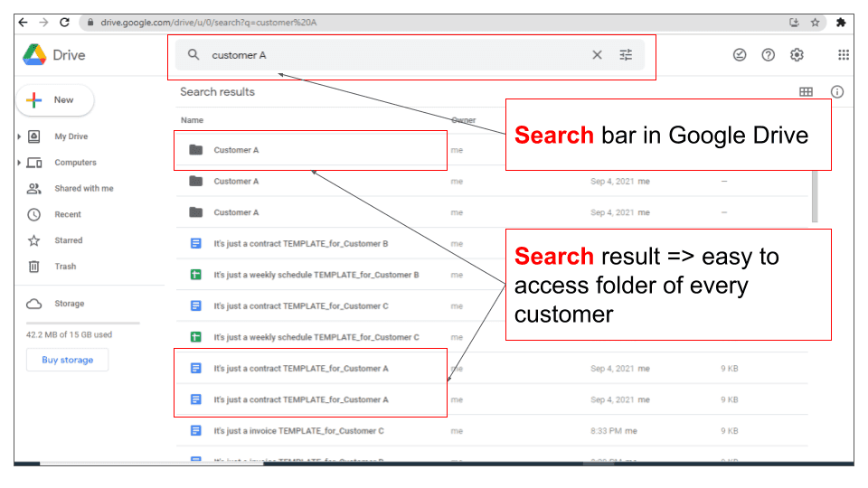Open the Help question mark icon
This screenshot has height=488, width=868.
768,55
